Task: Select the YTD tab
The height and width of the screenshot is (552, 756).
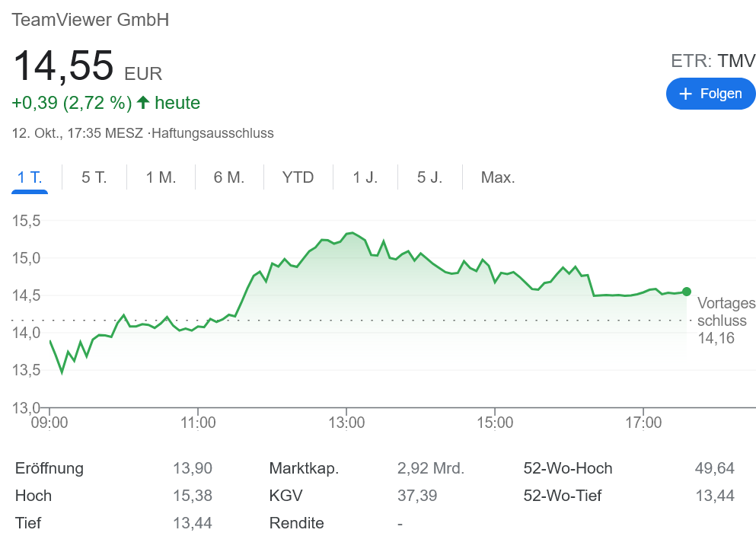Action: (x=298, y=177)
